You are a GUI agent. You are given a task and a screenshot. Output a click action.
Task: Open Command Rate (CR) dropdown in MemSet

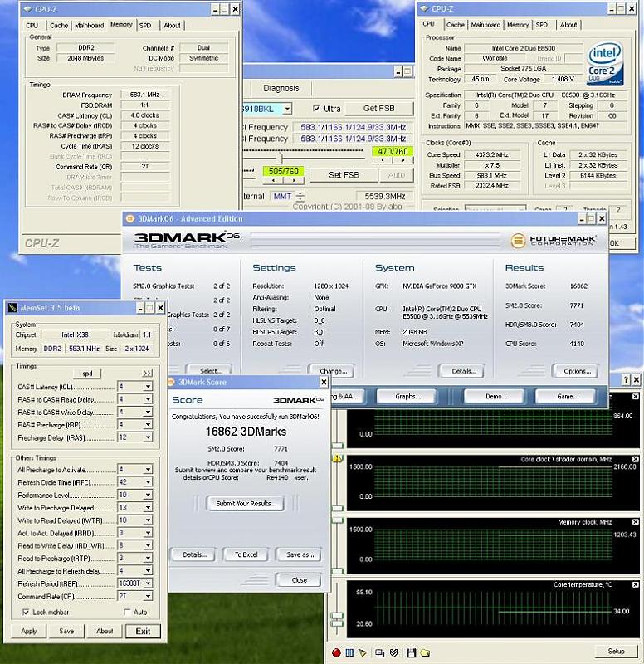tap(148, 596)
